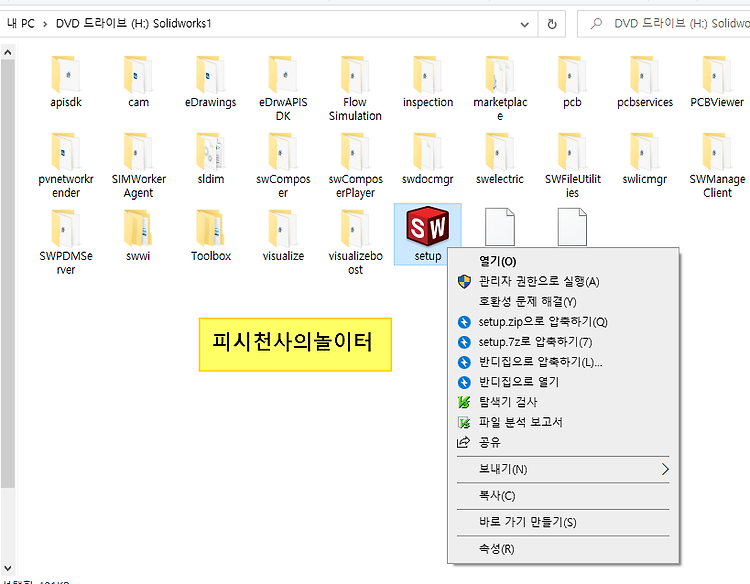
Task: Select the swwi folder
Action: [x=138, y=236]
